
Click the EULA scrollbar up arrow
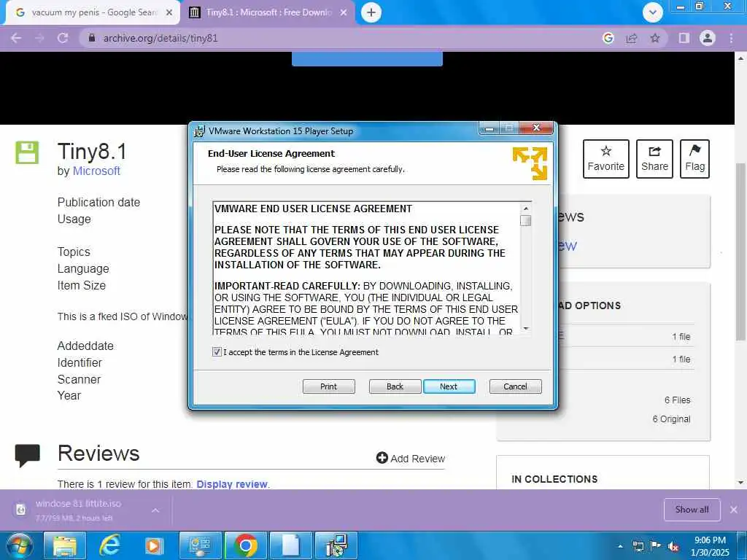pos(525,209)
